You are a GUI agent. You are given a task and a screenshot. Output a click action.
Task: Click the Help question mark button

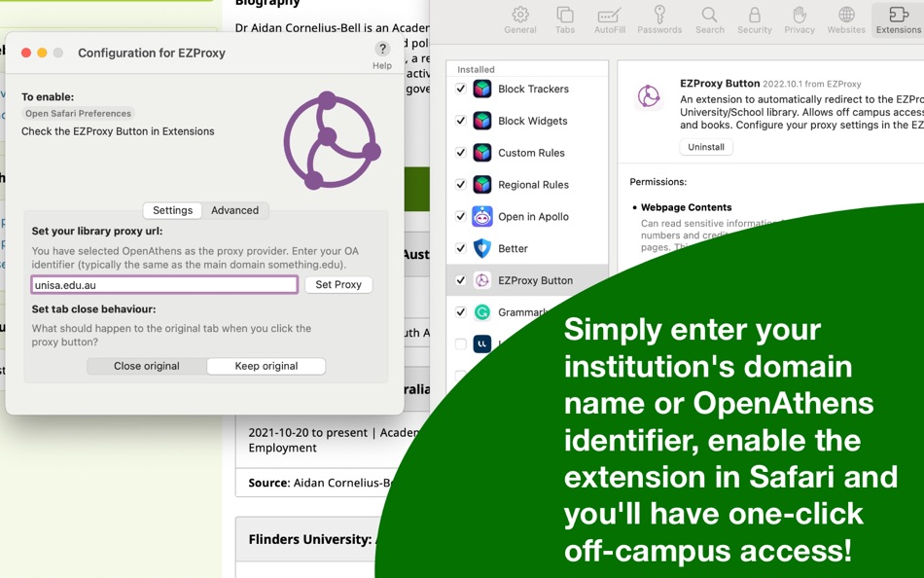point(382,49)
